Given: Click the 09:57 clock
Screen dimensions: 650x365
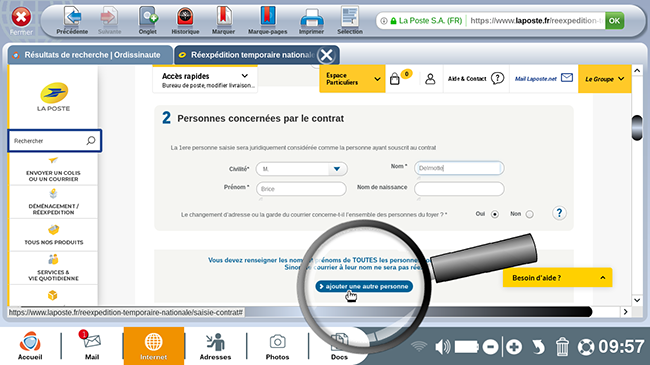Looking at the screenshot, I should point(621,347).
